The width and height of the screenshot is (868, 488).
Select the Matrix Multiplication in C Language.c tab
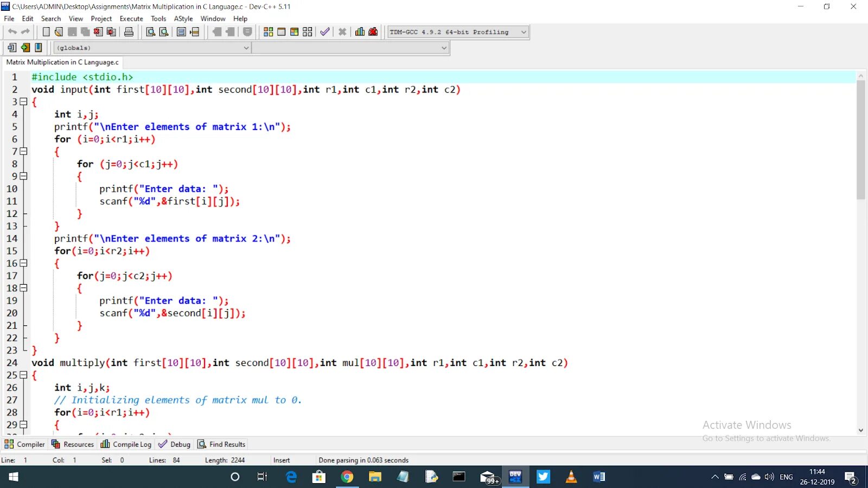coord(62,62)
